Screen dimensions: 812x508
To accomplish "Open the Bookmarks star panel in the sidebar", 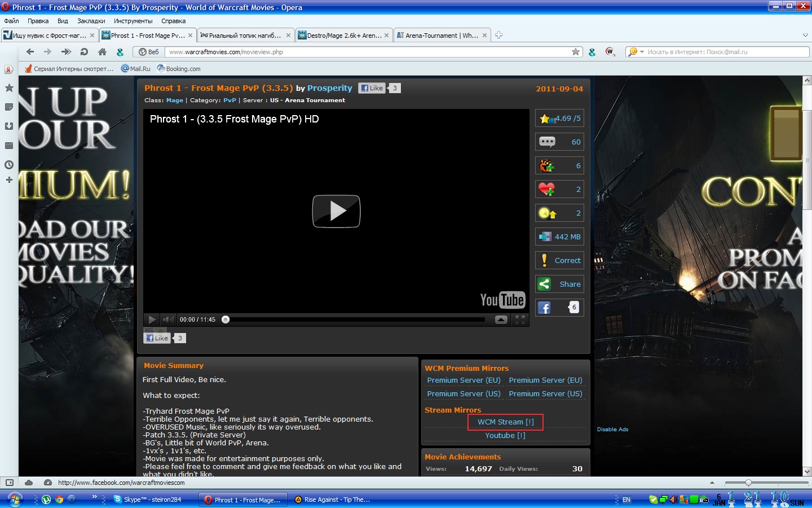I will tap(9, 88).
